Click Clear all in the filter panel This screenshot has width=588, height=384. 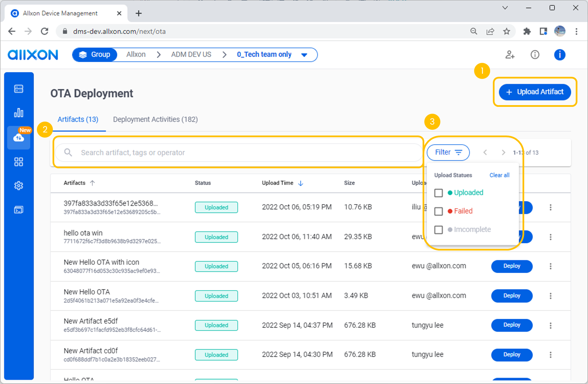499,175
